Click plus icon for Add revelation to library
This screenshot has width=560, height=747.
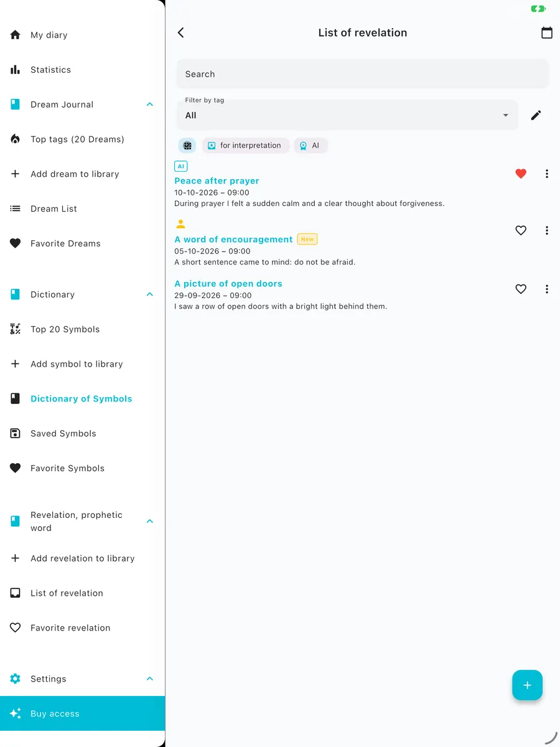click(16, 558)
